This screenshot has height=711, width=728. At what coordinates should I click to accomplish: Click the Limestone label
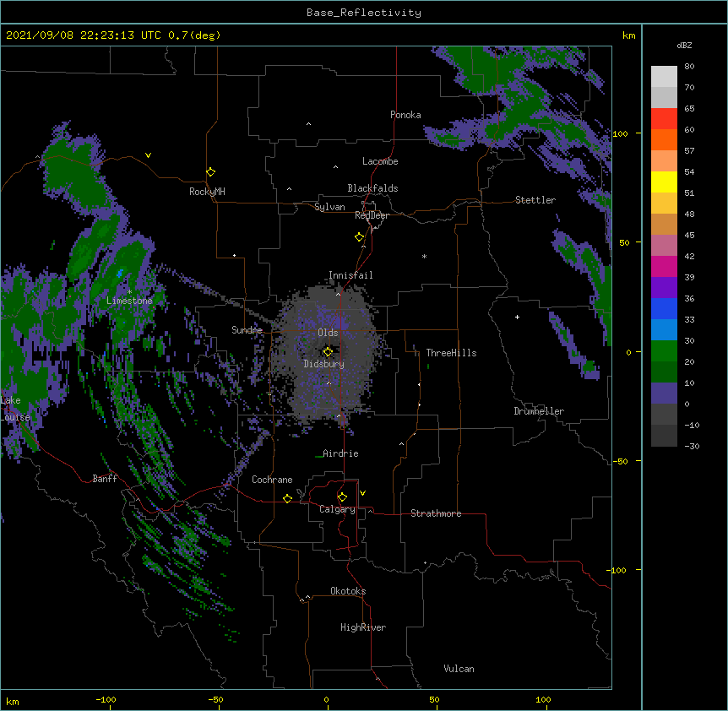[x=129, y=301]
